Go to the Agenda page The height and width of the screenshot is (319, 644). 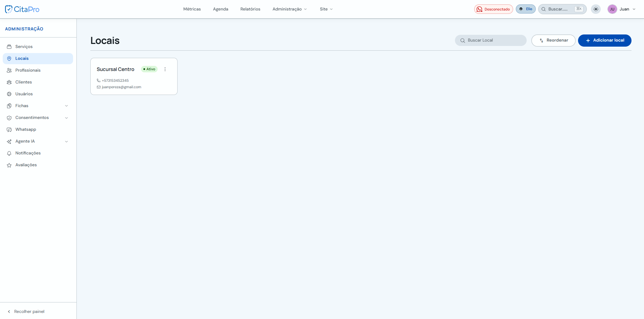pos(221,9)
